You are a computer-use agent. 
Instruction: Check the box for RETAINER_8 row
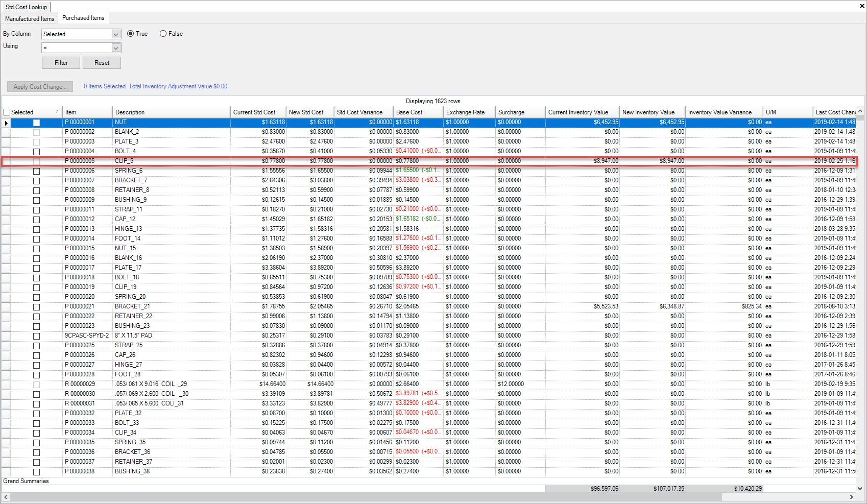pos(36,190)
